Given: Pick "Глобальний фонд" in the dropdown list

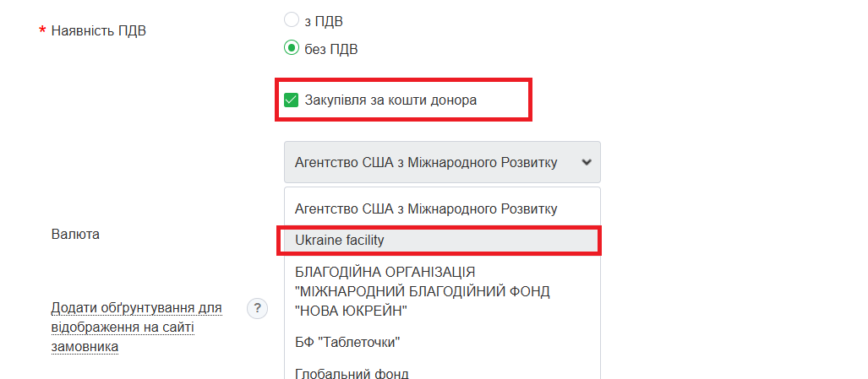Looking at the screenshot, I should click(x=352, y=373).
